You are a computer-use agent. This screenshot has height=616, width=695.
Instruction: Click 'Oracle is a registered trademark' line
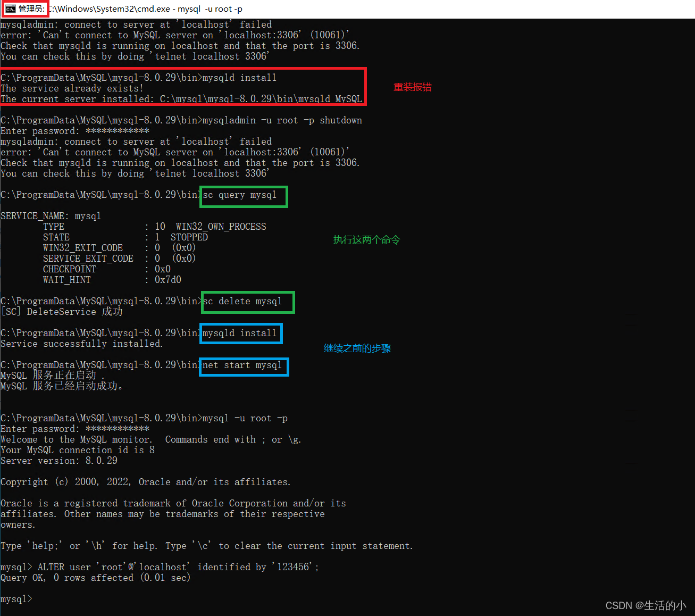tap(173, 503)
